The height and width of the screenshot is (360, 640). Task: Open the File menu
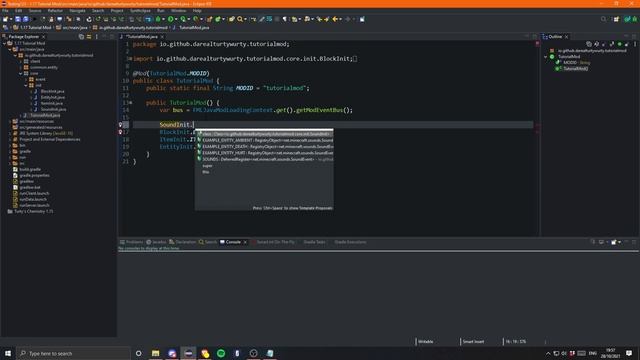pyautogui.click(x=5, y=11)
